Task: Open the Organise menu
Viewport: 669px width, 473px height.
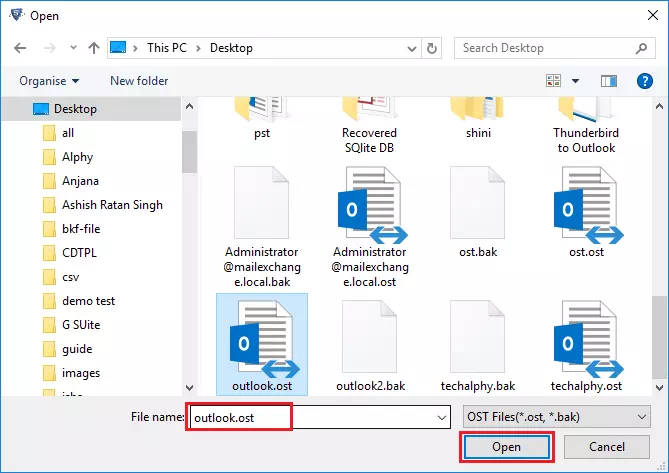Action: pyautogui.click(x=49, y=81)
